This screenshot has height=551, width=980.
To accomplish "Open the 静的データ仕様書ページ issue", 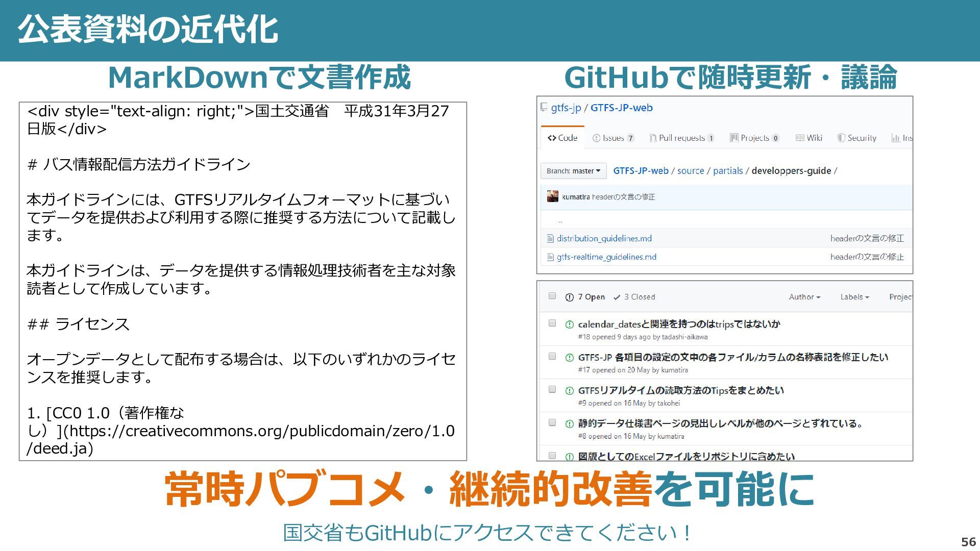I will pyautogui.click(x=721, y=423).
